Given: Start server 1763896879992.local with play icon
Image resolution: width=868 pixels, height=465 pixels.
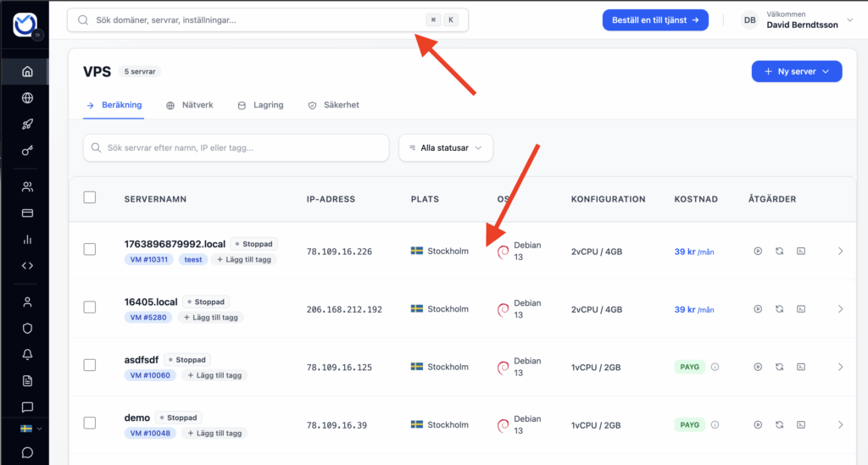Looking at the screenshot, I should click(758, 251).
